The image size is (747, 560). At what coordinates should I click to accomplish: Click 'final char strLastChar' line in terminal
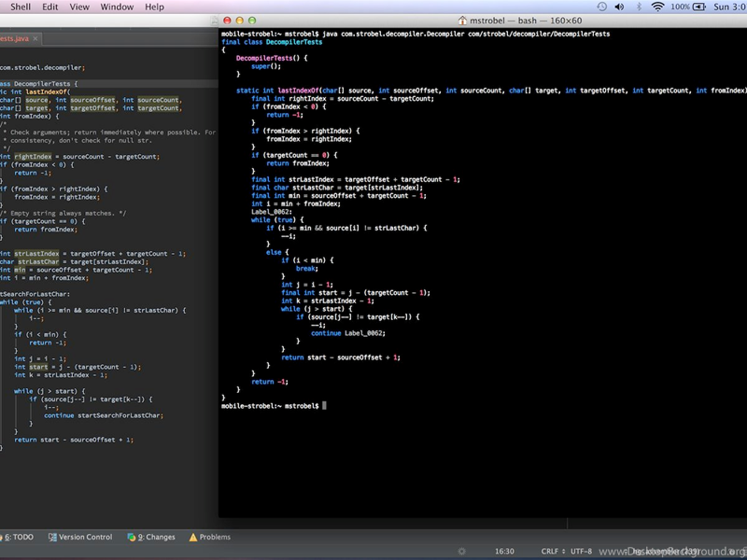point(337,188)
